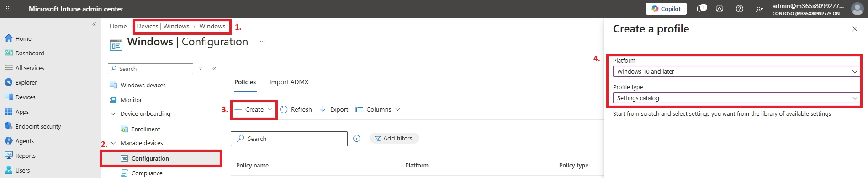868x178 pixels.
Task: Click the info icon beside policy search
Action: pyautogui.click(x=357, y=139)
